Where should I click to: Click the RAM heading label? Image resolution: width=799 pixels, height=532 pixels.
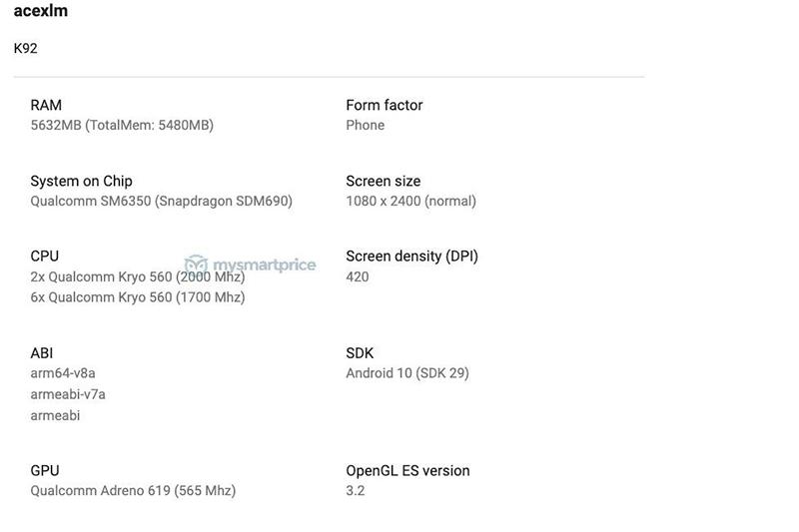point(46,105)
